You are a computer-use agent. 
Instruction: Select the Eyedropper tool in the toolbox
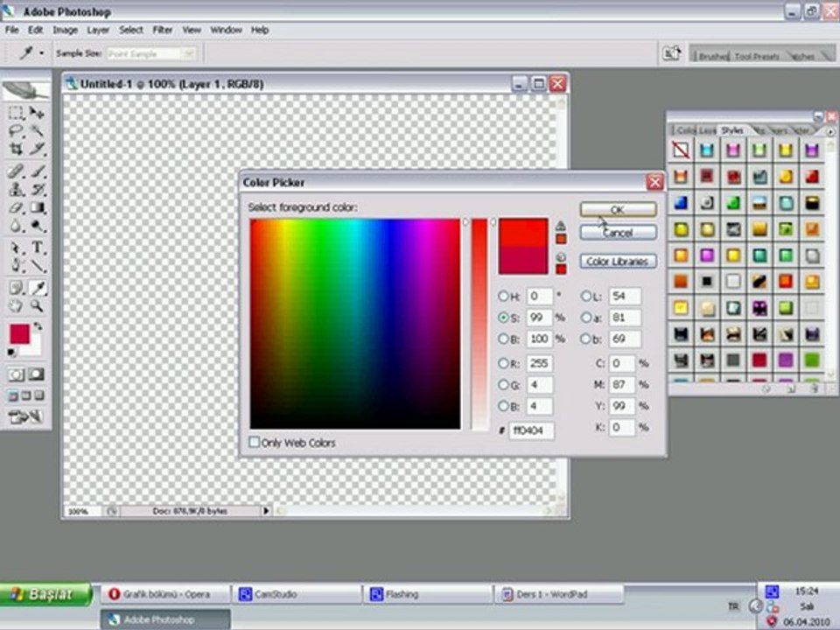(x=37, y=288)
